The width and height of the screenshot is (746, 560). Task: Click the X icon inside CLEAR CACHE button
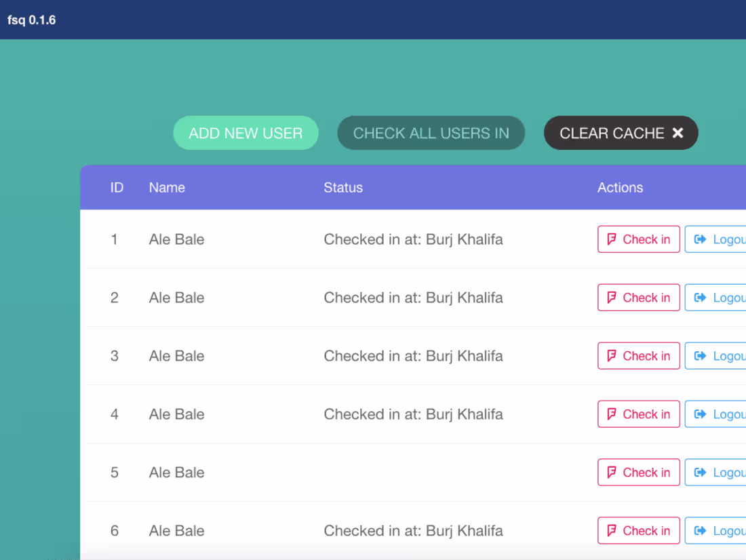click(x=678, y=133)
